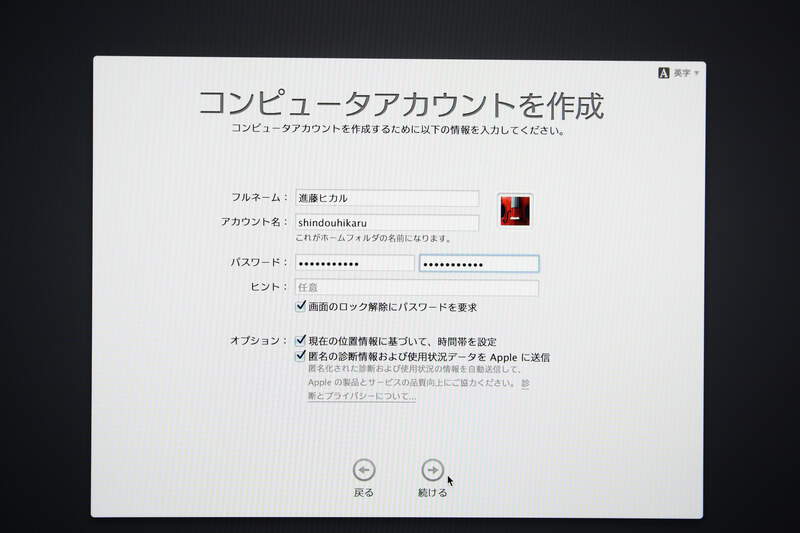Image resolution: width=800 pixels, height=533 pixels.
Task: Click the continue arrow icon above 続ける
Action: [432, 469]
